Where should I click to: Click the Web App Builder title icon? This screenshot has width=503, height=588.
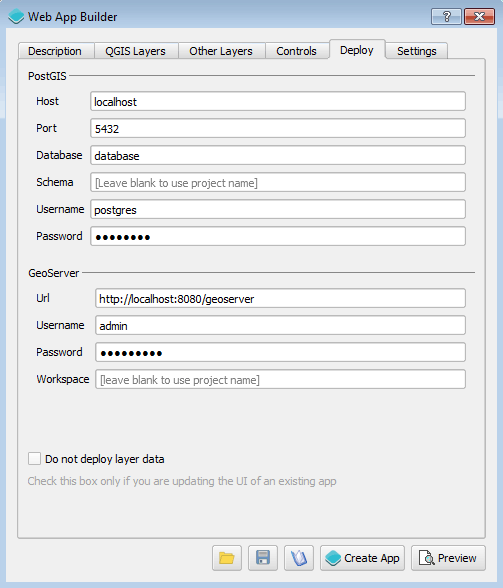pos(16,16)
